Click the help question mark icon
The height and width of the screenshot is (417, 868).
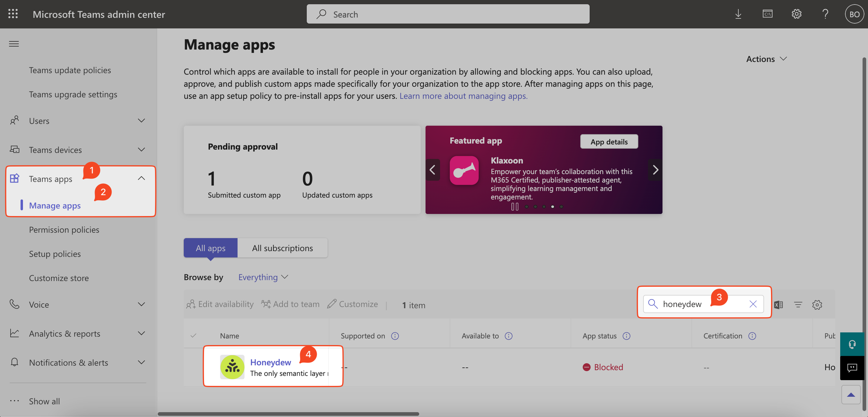tap(825, 14)
